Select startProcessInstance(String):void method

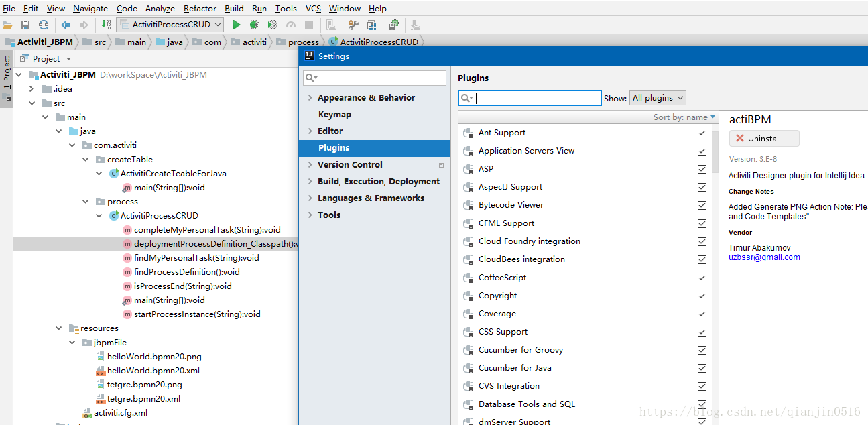point(197,314)
